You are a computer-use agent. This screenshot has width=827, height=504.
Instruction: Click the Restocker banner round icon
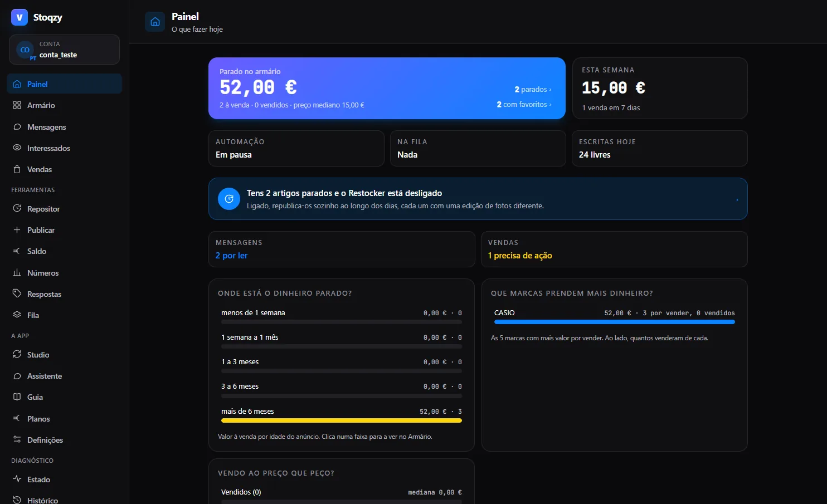click(x=229, y=199)
